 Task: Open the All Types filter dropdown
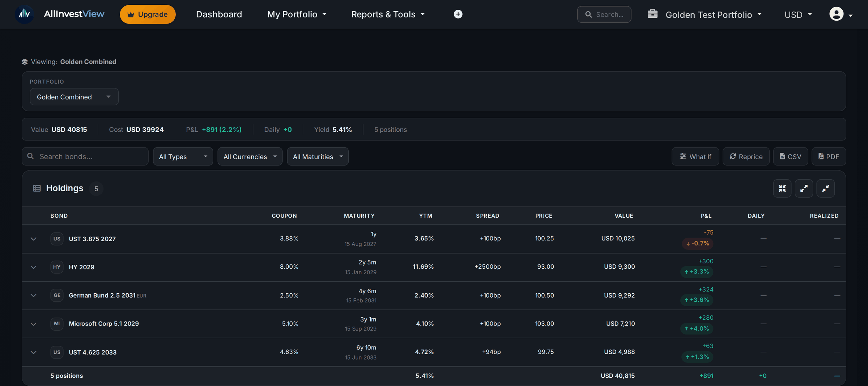183,156
